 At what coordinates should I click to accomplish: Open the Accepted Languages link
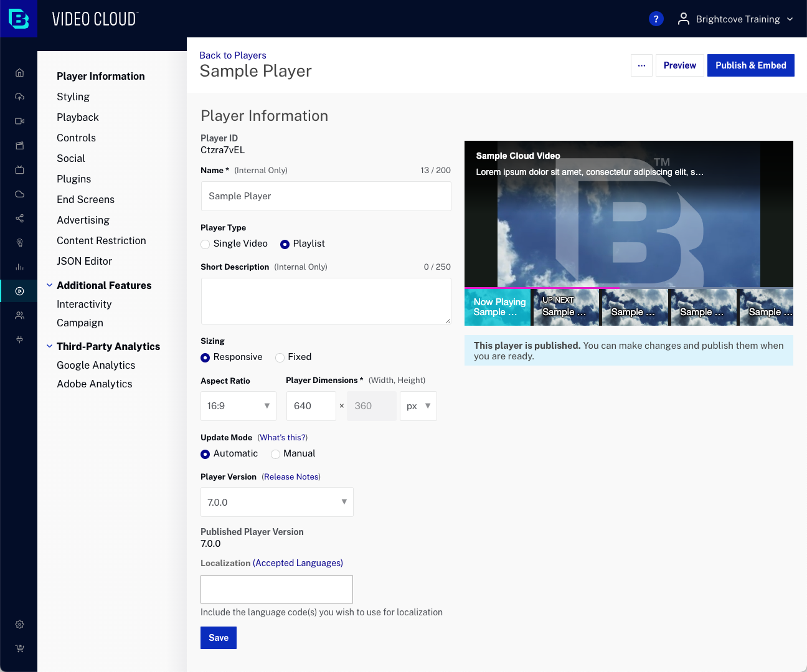pos(298,563)
